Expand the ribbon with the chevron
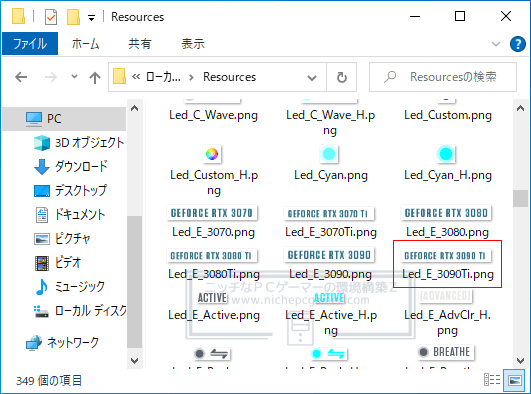This screenshot has width=531, height=394. pos(496,44)
